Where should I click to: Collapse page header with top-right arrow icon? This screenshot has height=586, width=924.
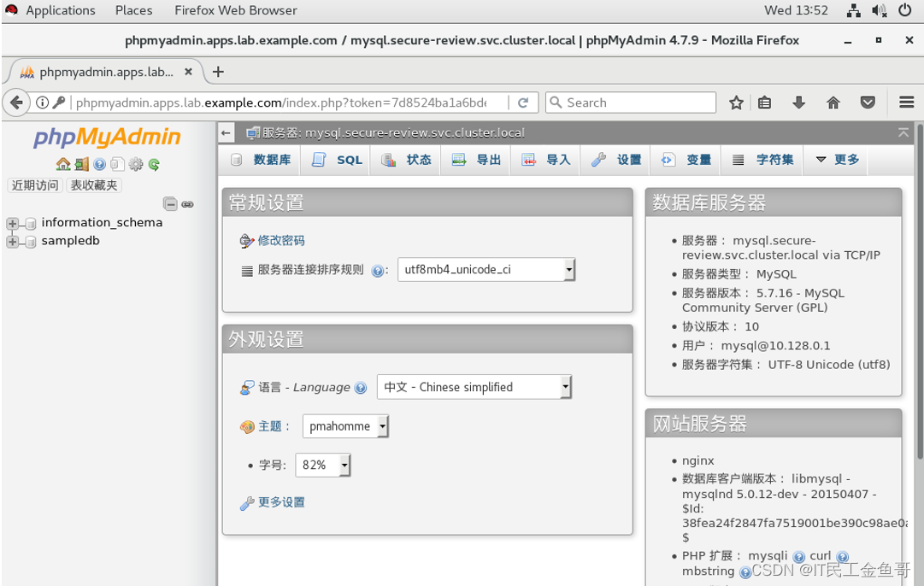click(903, 132)
